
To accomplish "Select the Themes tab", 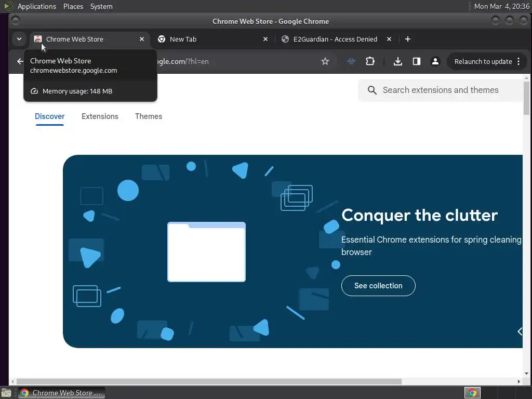I will (149, 116).
